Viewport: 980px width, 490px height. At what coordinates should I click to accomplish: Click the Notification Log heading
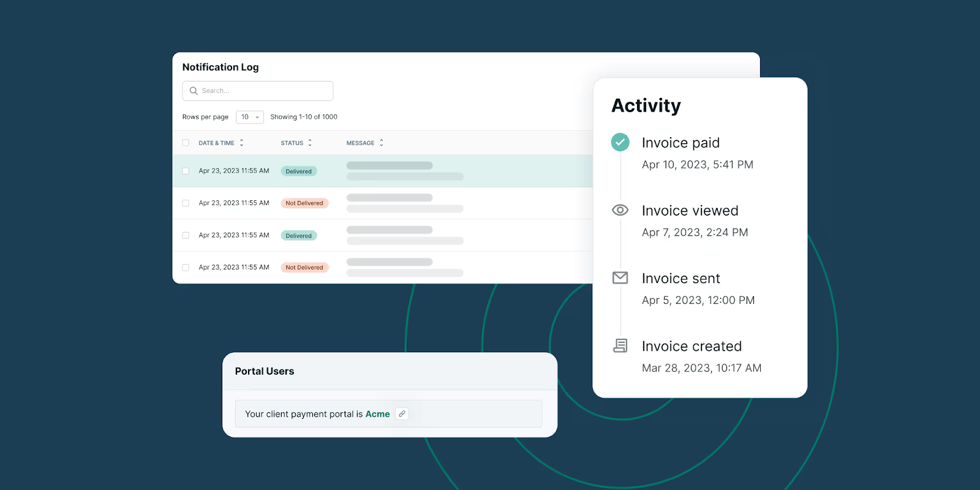click(221, 67)
